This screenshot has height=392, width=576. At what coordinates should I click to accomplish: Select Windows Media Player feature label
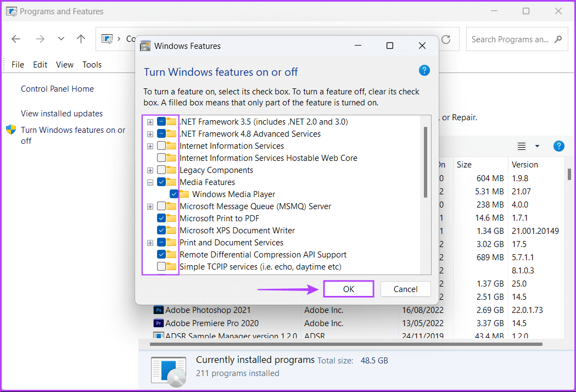point(233,194)
